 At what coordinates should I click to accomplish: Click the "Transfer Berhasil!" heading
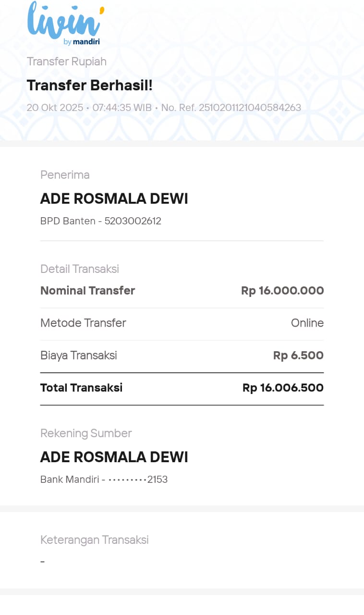click(89, 86)
